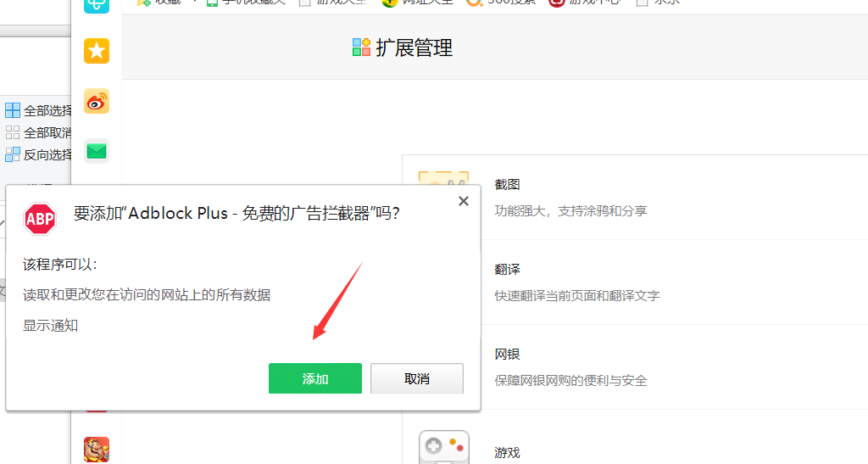Click 反向选择 in left window
The width and height of the screenshot is (868, 464).
pyautogui.click(x=47, y=155)
